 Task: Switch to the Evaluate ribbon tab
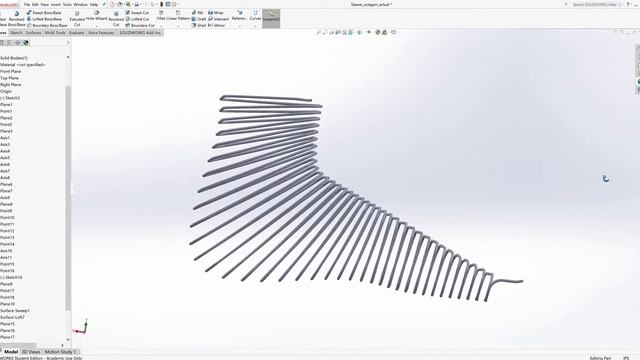pos(76,33)
